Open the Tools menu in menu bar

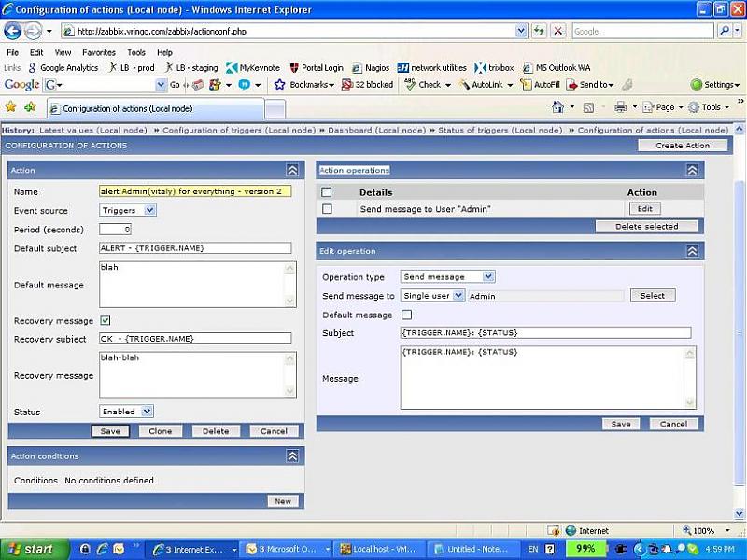(x=136, y=53)
